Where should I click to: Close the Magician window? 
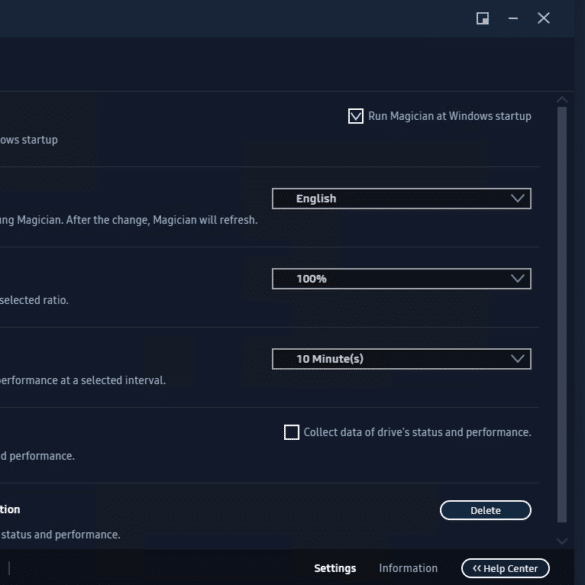pyautogui.click(x=544, y=18)
